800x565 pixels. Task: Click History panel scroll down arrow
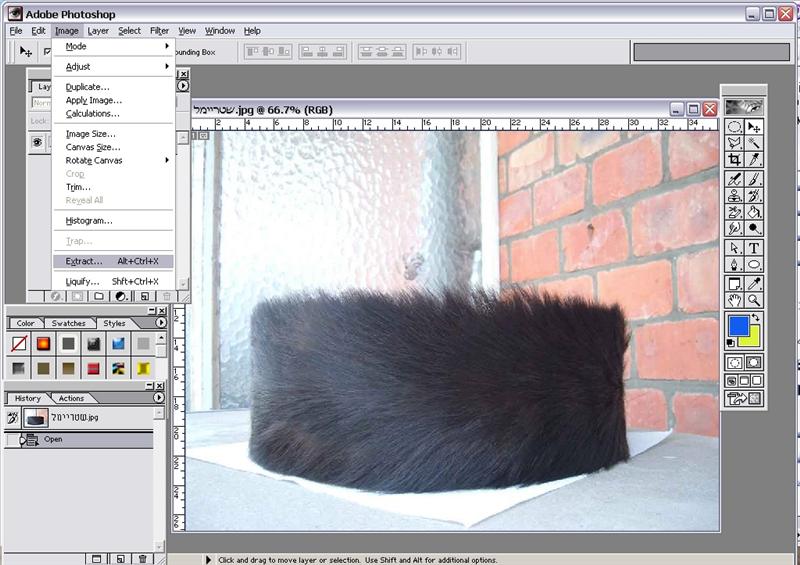pyautogui.click(x=160, y=548)
